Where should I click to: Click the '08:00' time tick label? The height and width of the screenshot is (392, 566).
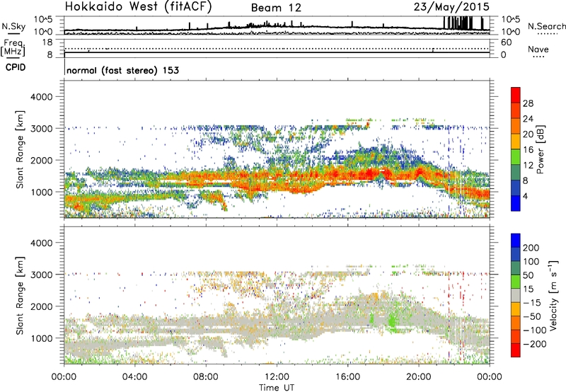pyautogui.click(x=206, y=377)
